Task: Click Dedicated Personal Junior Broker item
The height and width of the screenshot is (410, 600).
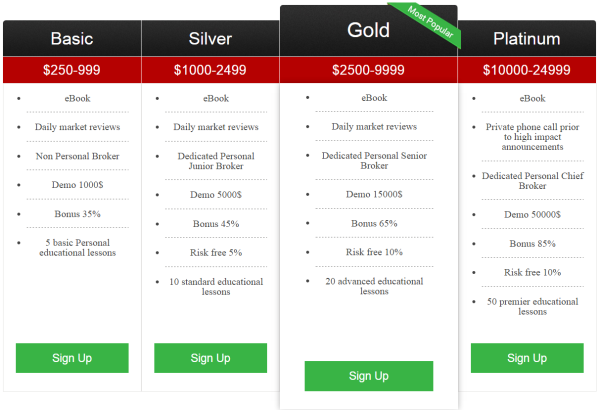Action: pyautogui.click(x=216, y=161)
